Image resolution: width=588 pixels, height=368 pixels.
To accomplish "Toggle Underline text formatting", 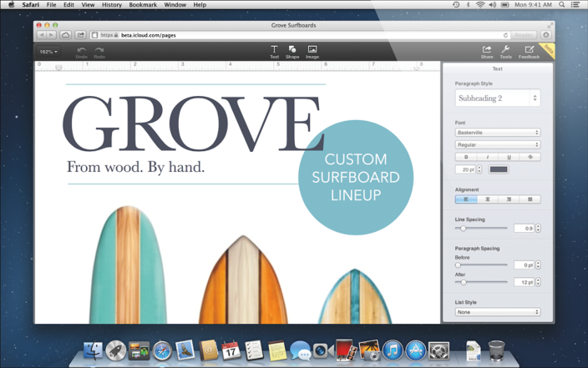I will [x=509, y=157].
